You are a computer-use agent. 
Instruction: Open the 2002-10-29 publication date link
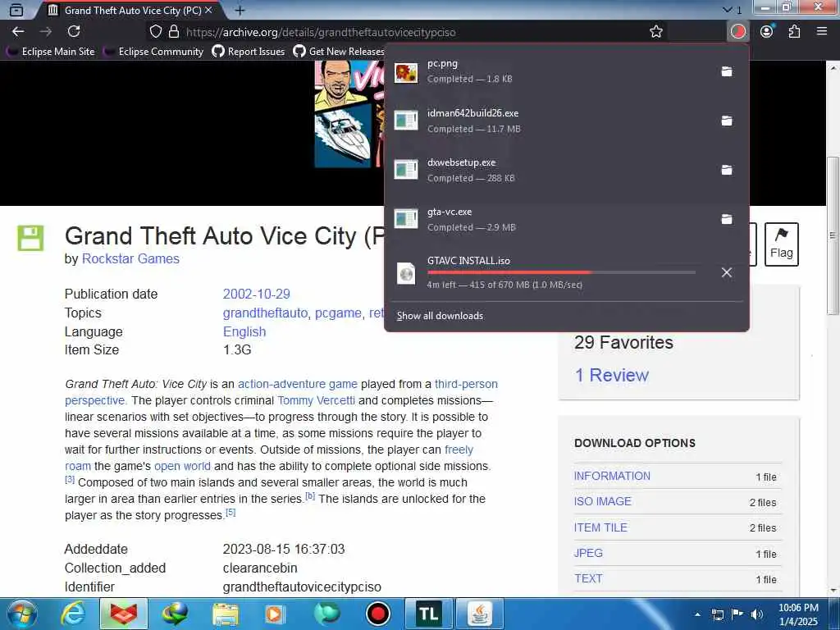(257, 294)
